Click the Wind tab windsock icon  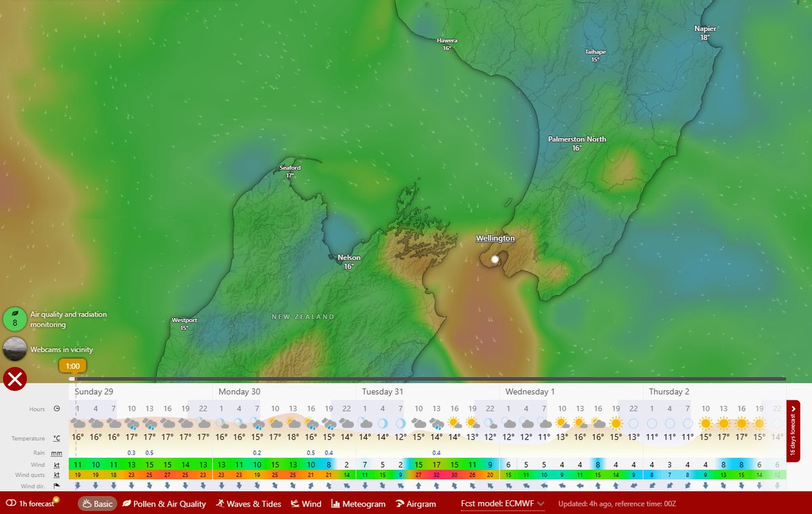click(x=295, y=504)
